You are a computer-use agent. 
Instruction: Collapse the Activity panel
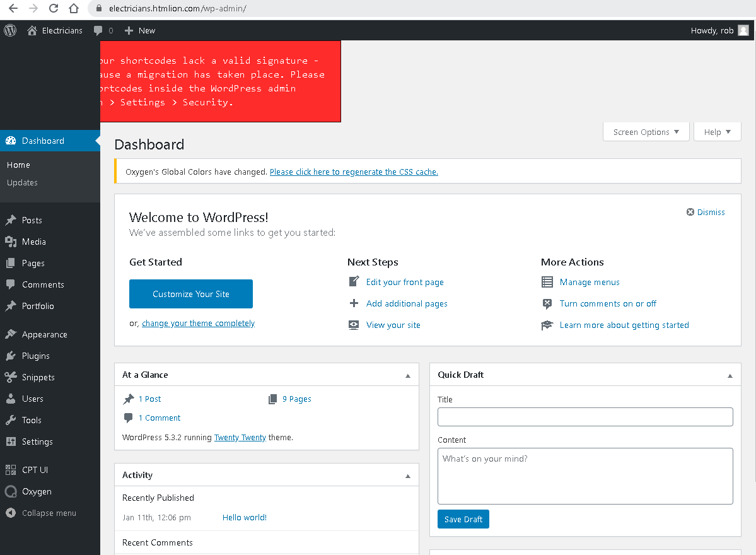coord(409,475)
